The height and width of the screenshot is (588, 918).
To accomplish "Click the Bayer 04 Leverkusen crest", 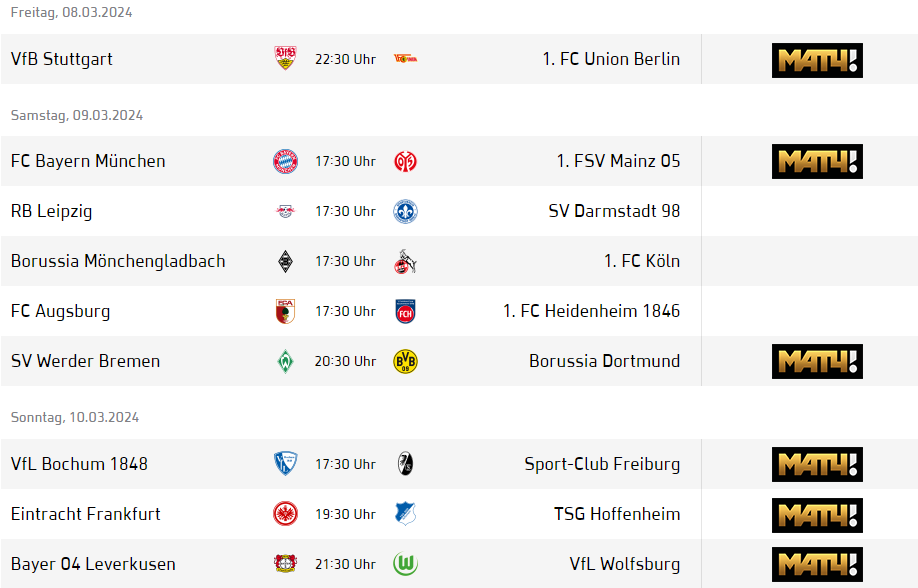I will (286, 564).
